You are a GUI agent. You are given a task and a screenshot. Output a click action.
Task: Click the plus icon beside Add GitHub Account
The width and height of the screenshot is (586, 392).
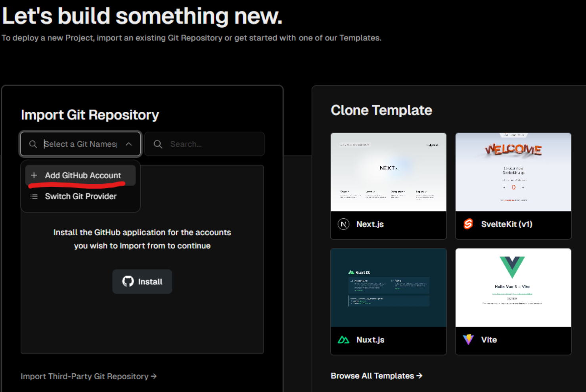point(34,175)
